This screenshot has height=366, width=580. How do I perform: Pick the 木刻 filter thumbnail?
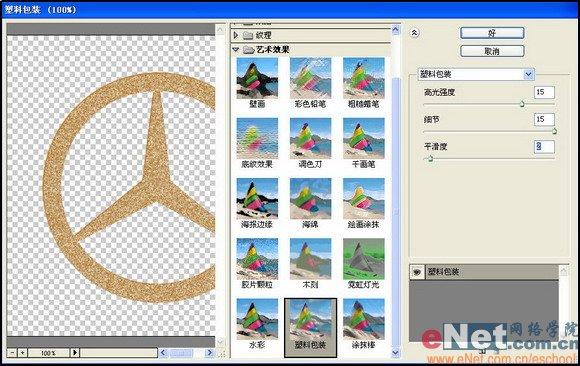(x=310, y=259)
